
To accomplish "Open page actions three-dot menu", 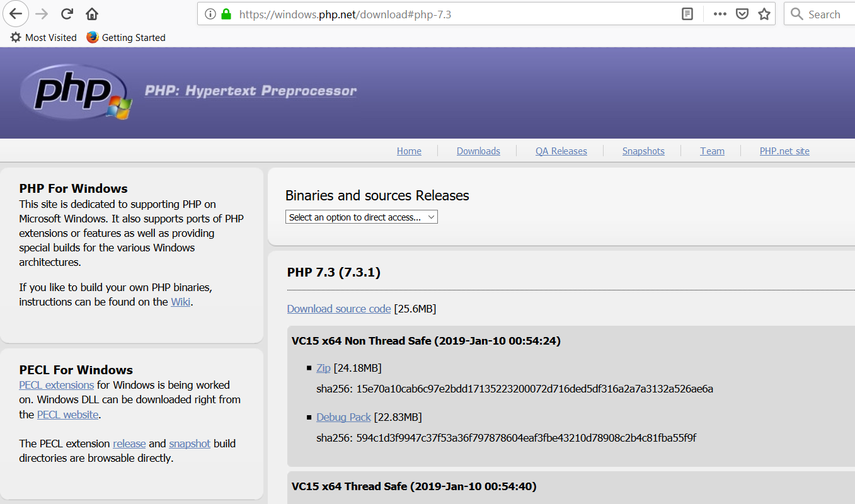I will tap(720, 14).
